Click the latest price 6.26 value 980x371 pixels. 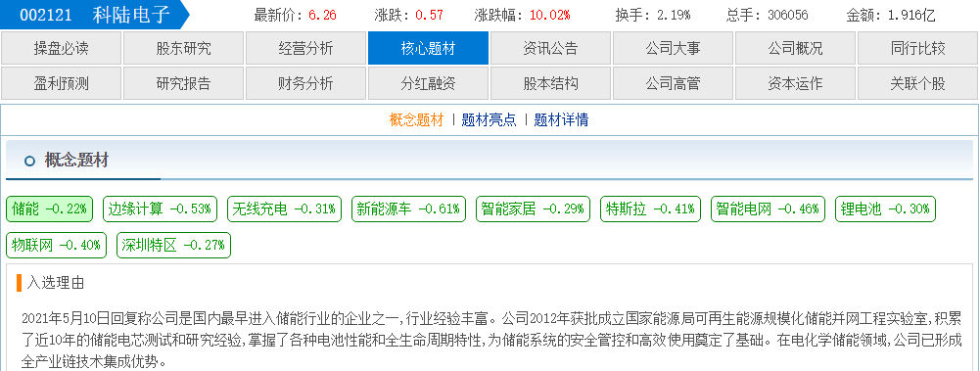coord(322,16)
